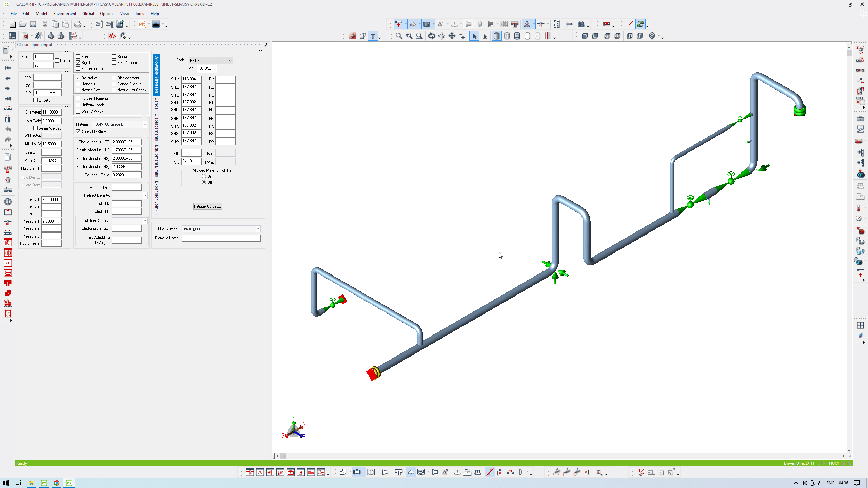Image resolution: width=868 pixels, height=488 pixels.
Task: Click the Open file folder icon
Action: point(23,24)
